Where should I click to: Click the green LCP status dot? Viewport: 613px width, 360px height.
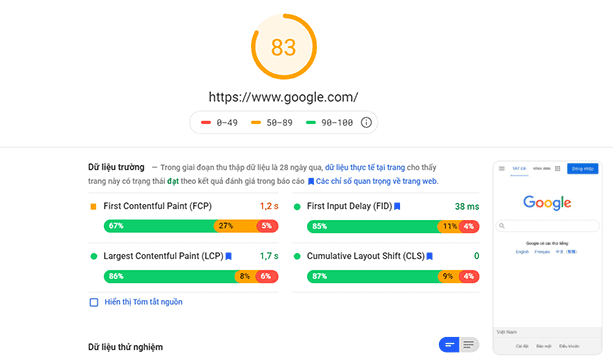tap(93, 256)
